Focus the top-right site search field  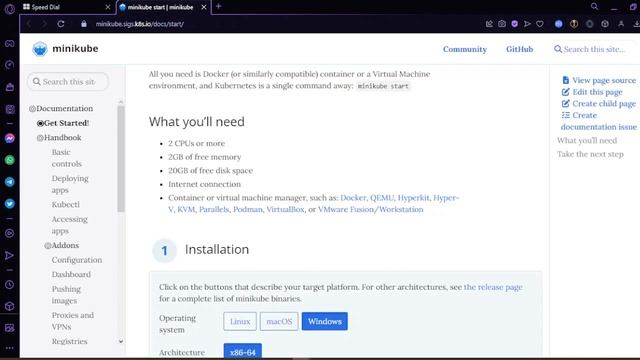coord(594,49)
